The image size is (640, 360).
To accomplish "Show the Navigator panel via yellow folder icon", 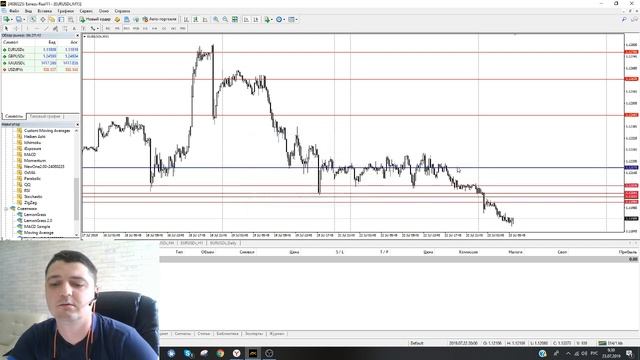I will [x=52, y=19].
